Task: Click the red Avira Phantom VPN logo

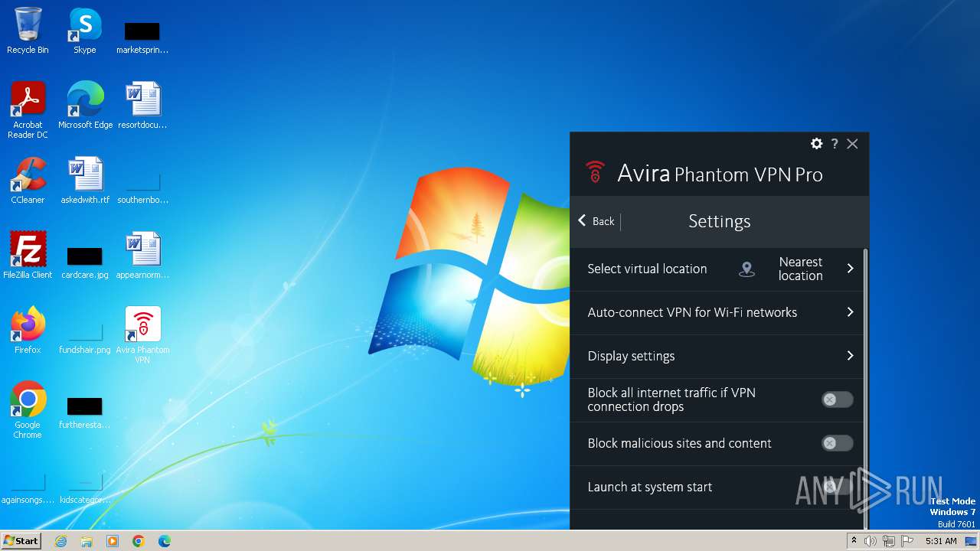Action: pos(595,171)
